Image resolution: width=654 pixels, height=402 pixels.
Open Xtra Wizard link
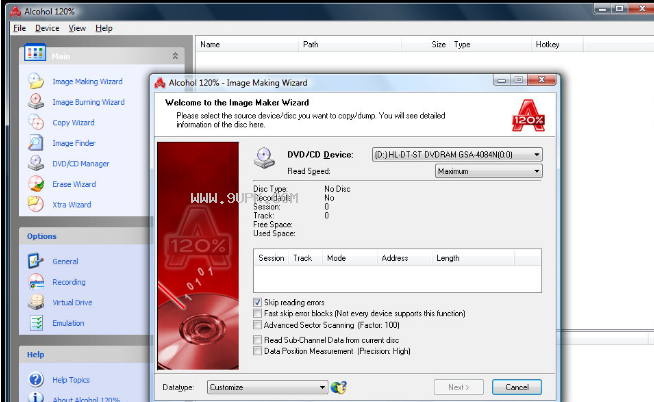[72, 204]
